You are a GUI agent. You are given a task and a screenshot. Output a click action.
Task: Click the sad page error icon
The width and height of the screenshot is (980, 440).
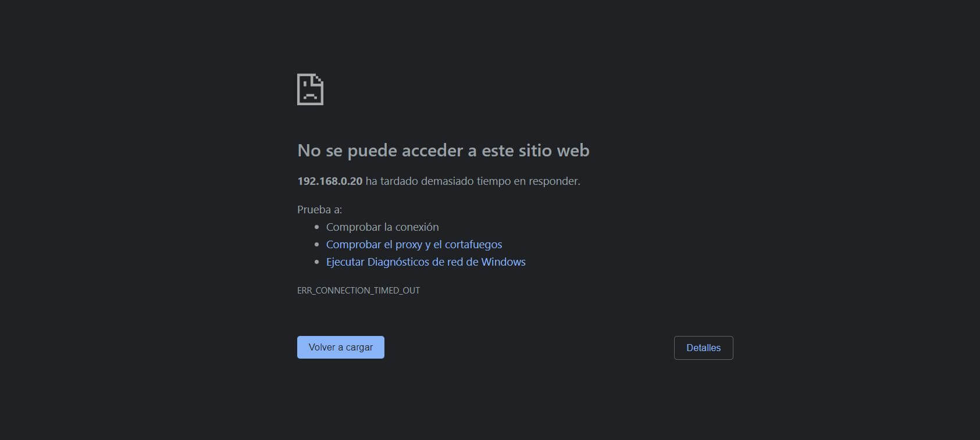(x=310, y=89)
